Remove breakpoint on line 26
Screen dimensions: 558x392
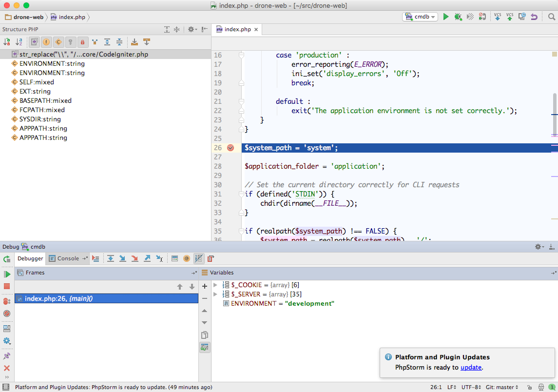(x=231, y=148)
